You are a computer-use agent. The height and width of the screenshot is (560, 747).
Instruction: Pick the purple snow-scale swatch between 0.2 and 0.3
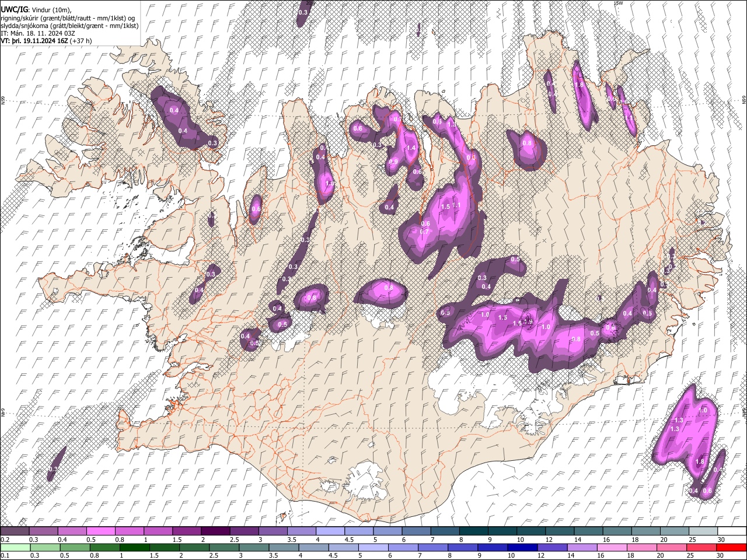(x=15, y=531)
